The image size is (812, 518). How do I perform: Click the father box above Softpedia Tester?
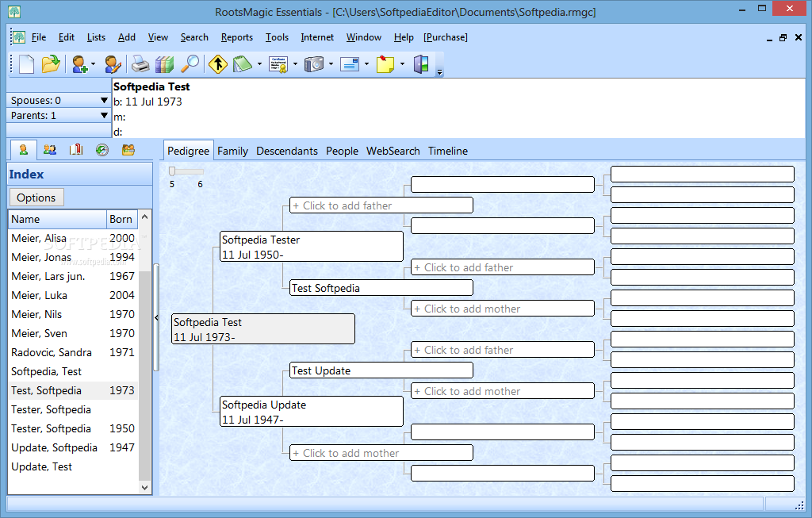pos(381,205)
